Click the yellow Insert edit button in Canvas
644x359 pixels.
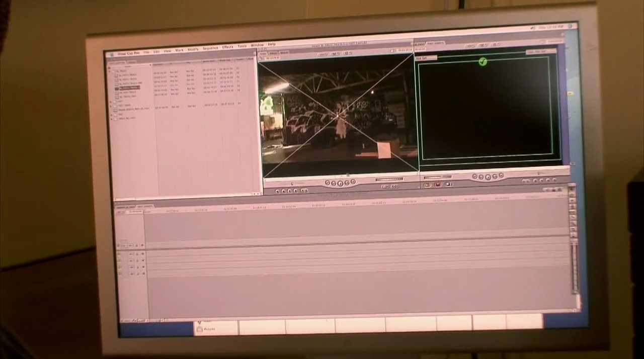point(427,185)
